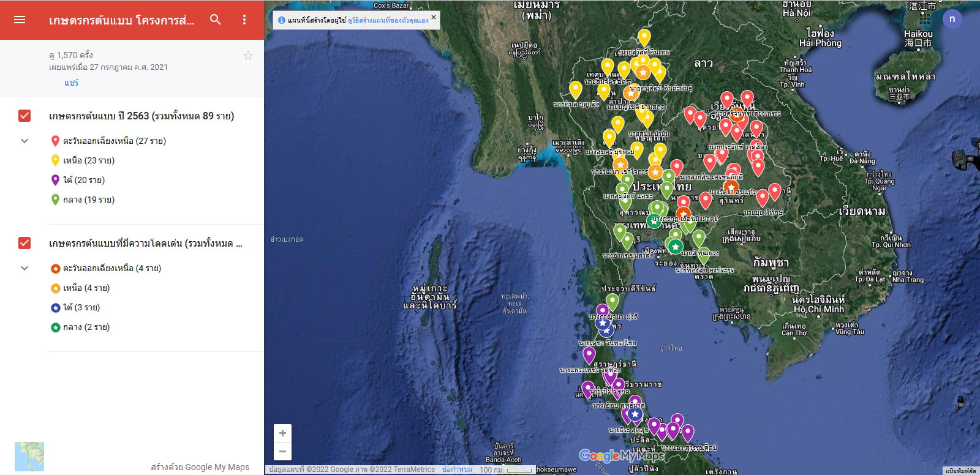Viewport: 980px width, 475px height.
Task: Click green star marker นายสี พุฒพวง
Action: click(675, 247)
